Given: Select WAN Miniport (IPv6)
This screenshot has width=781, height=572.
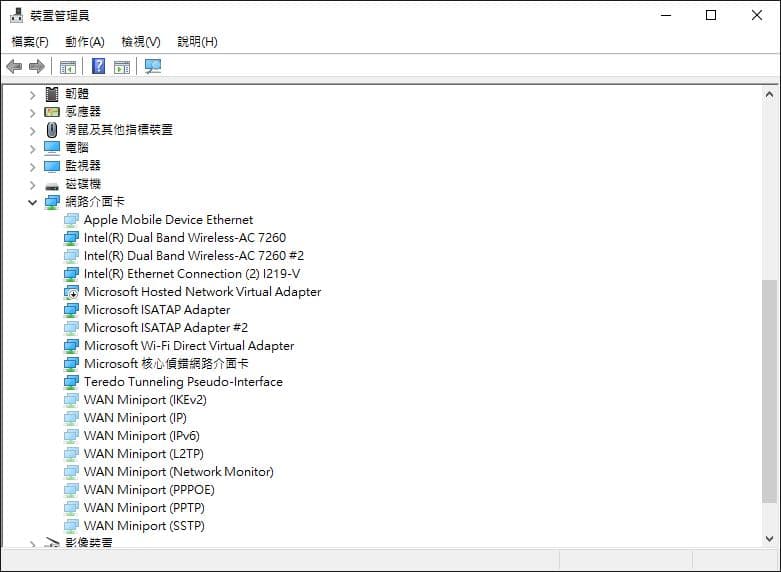Looking at the screenshot, I should 141,435.
